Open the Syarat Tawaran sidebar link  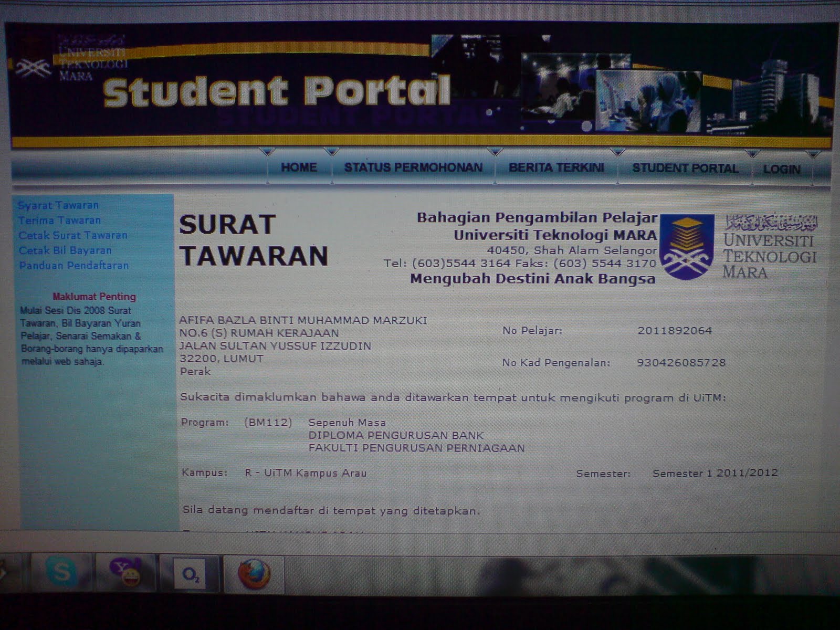coord(58,205)
